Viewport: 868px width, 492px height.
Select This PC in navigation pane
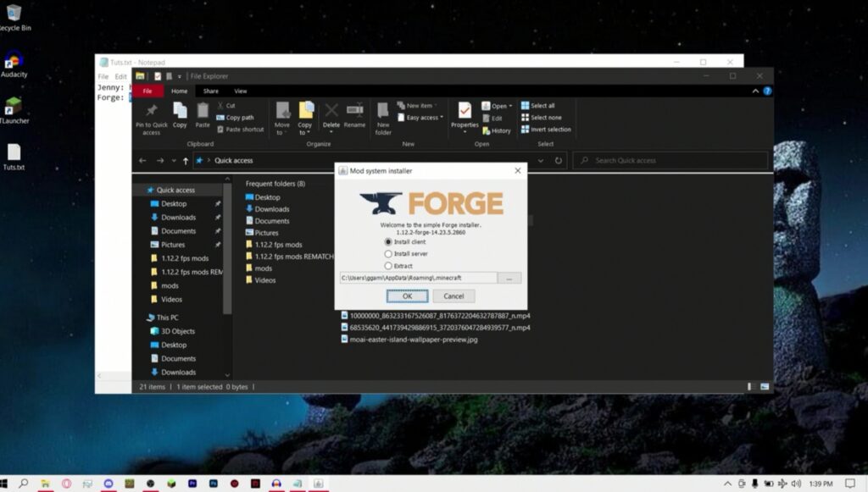(x=167, y=318)
